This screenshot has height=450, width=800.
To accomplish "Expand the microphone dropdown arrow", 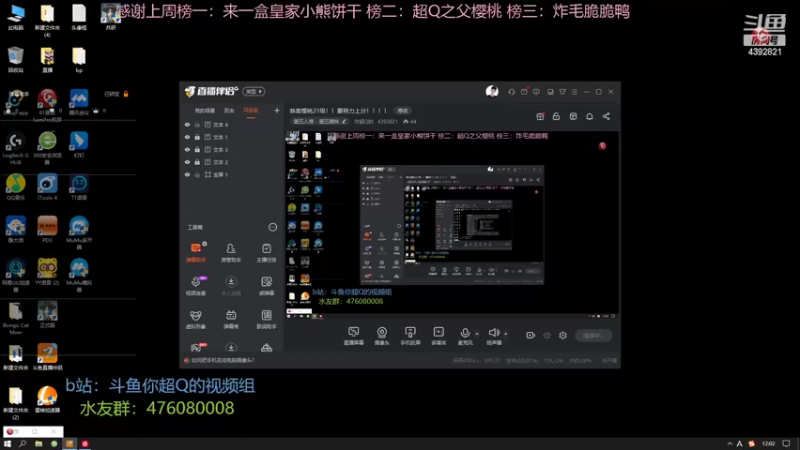I will (477, 334).
